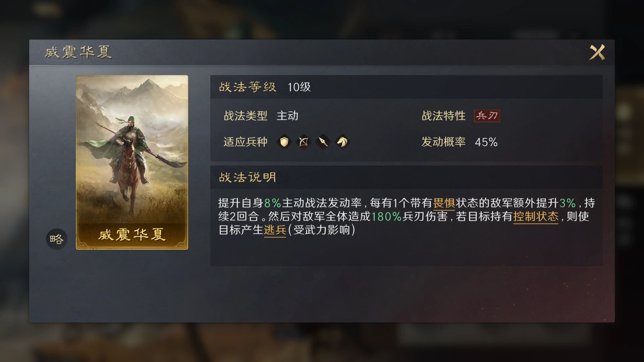Click the card name banner 威震华夏
This screenshot has width=644, height=362.
pyautogui.click(x=132, y=235)
